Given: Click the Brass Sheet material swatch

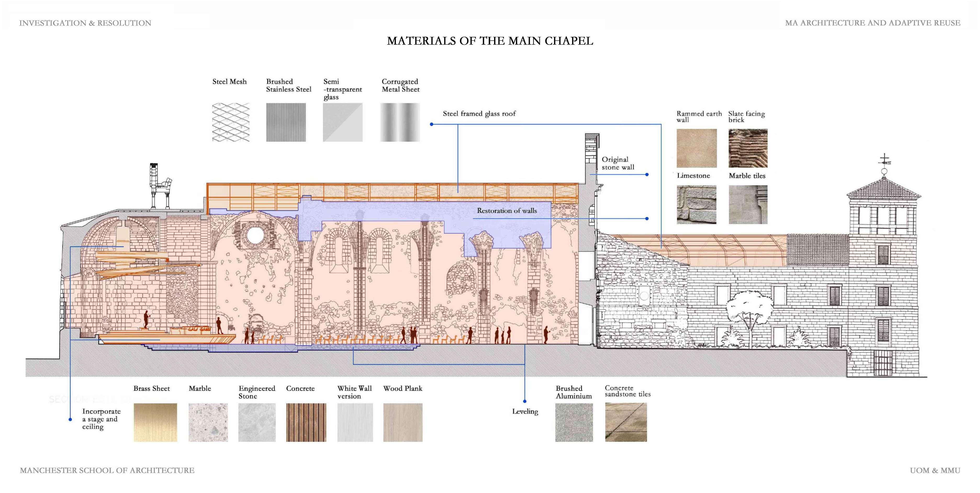Looking at the screenshot, I should tap(155, 422).
